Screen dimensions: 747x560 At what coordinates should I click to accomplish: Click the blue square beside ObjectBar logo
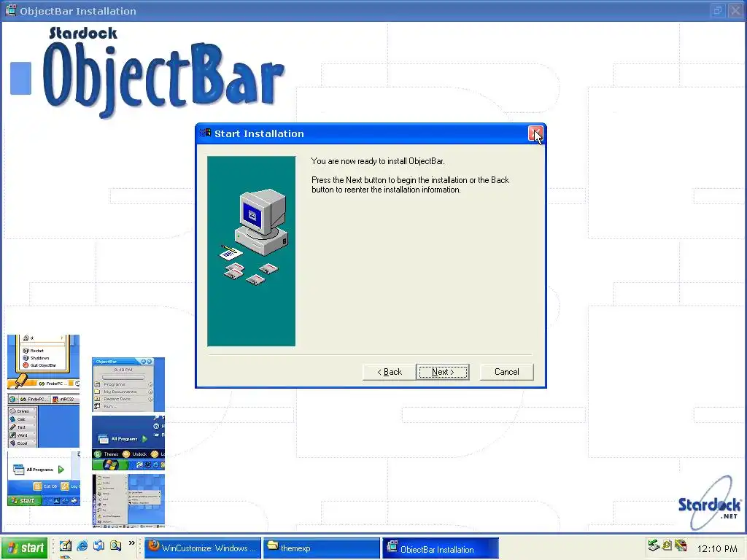point(21,78)
